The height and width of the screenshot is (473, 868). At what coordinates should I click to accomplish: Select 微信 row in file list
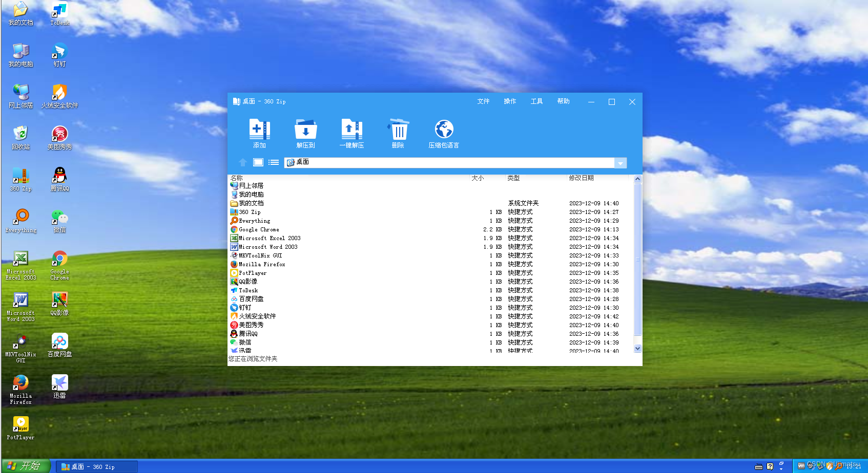[x=430, y=342]
